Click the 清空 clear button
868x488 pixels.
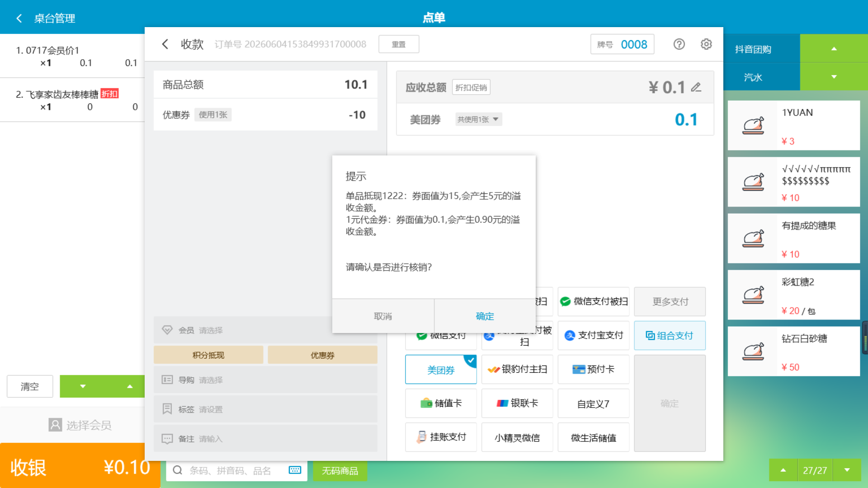(30, 386)
